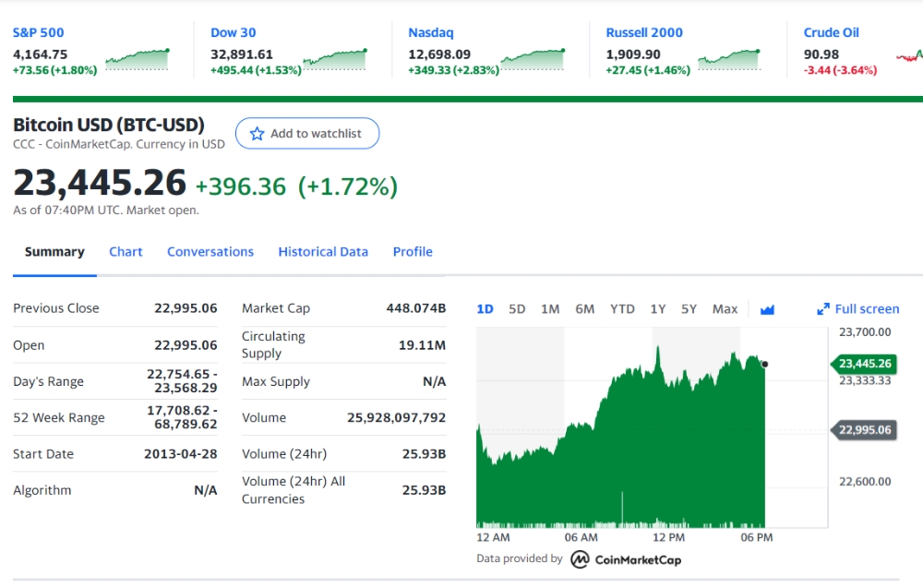Select the 1M chart range

[550, 309]
